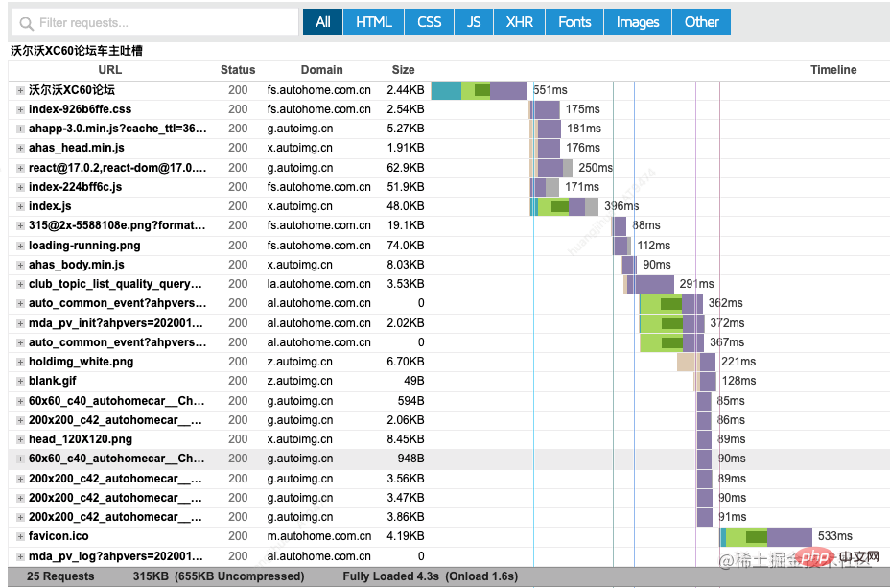Select the Fonts filter tab

tap(574, 22)
